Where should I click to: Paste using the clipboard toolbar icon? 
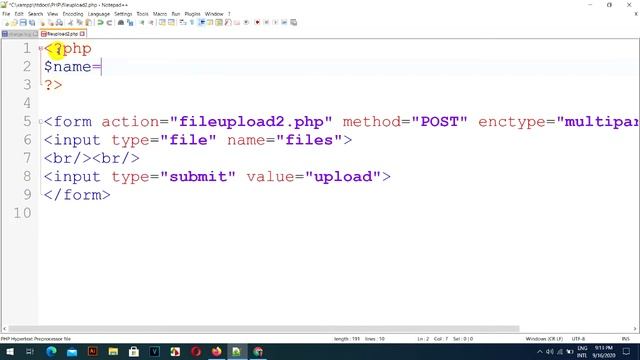pyautogui.click(x=88, y=22)
